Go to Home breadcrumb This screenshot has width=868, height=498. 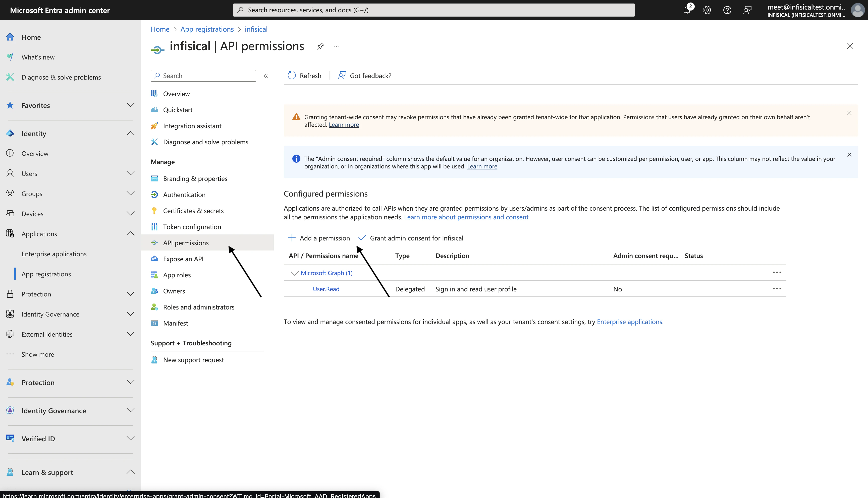click(160, 29)
